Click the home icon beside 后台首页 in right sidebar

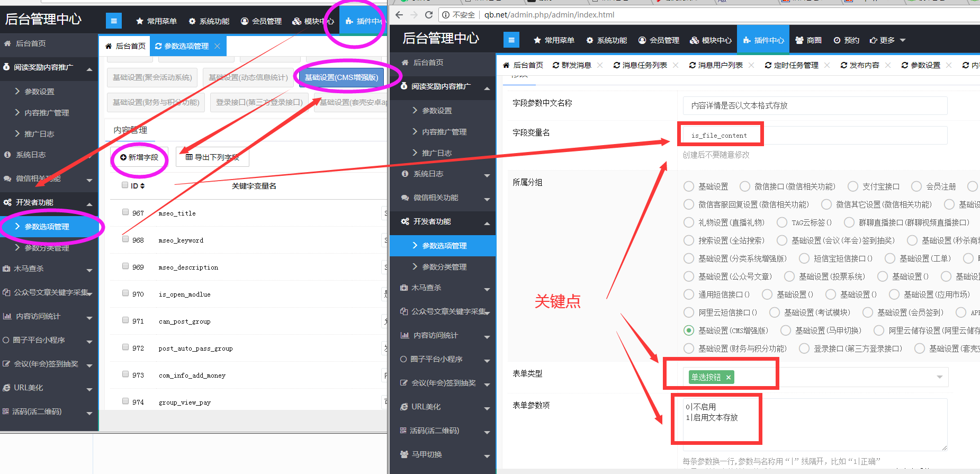[x=405, y=62]
